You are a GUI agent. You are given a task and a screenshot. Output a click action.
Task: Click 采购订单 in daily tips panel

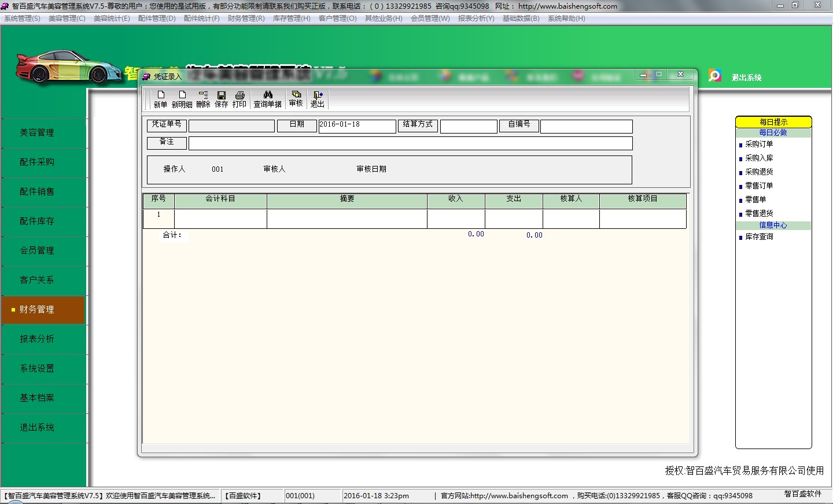point(758,144)
